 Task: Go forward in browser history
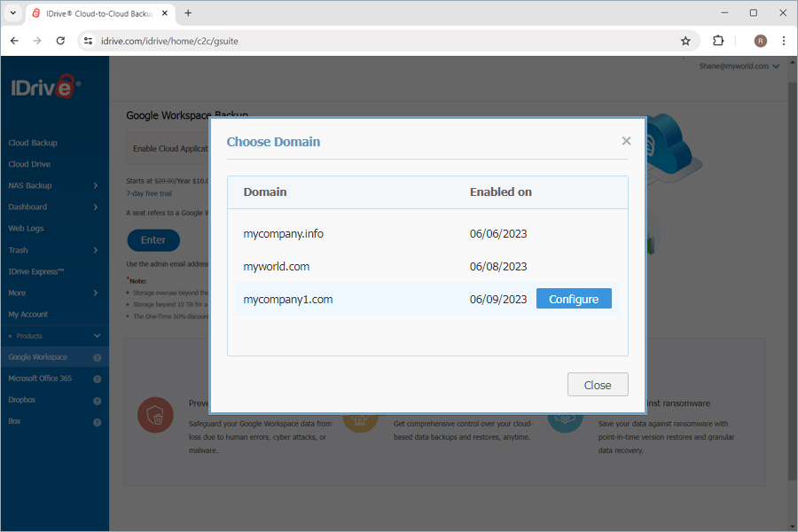[37, 41]
